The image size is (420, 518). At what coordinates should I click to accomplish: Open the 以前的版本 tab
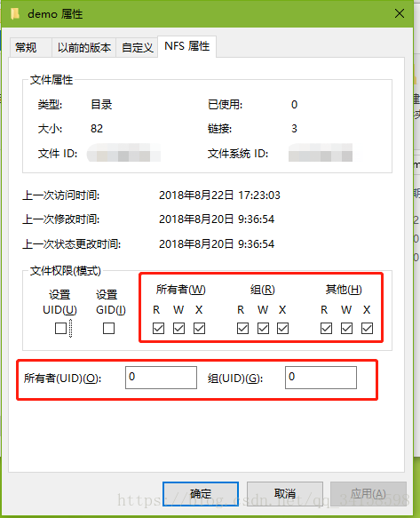pos(83,48)
